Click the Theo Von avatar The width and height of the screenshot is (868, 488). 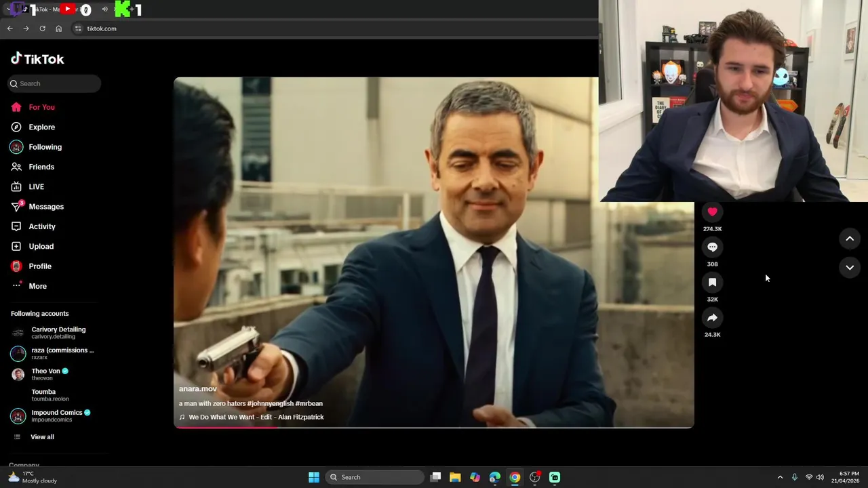(18, 374)
